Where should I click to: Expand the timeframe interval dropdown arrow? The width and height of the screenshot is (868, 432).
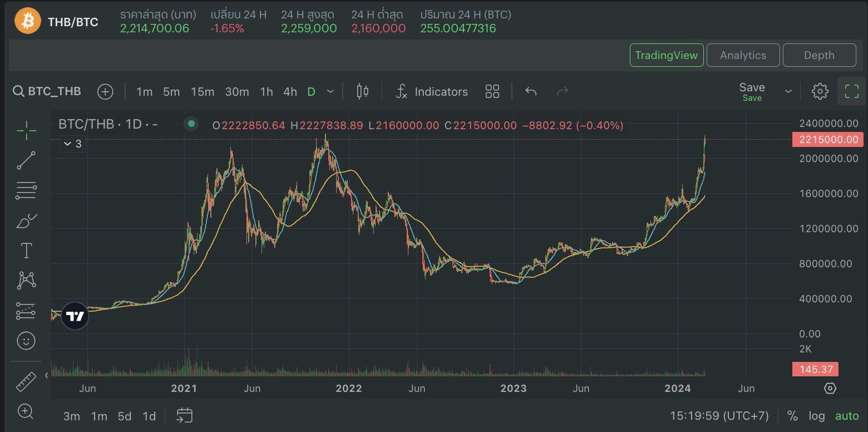point(331,92)
